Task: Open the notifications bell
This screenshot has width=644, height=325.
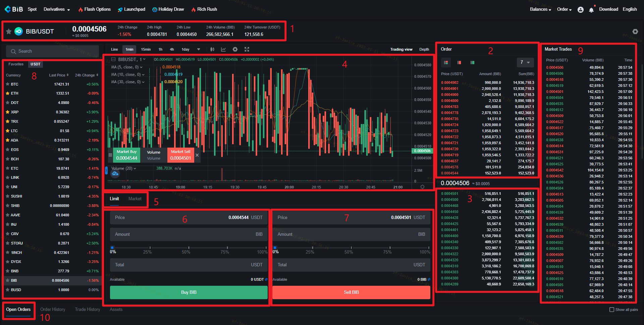Action: tap(591, 10)
